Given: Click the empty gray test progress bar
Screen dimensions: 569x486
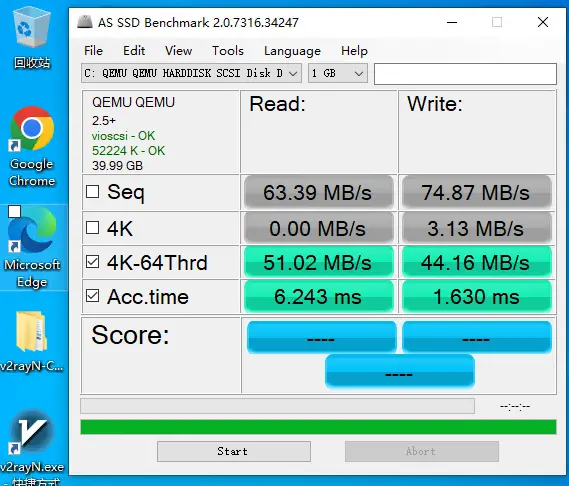Looking at the screenshot, I should pos(277,406).
